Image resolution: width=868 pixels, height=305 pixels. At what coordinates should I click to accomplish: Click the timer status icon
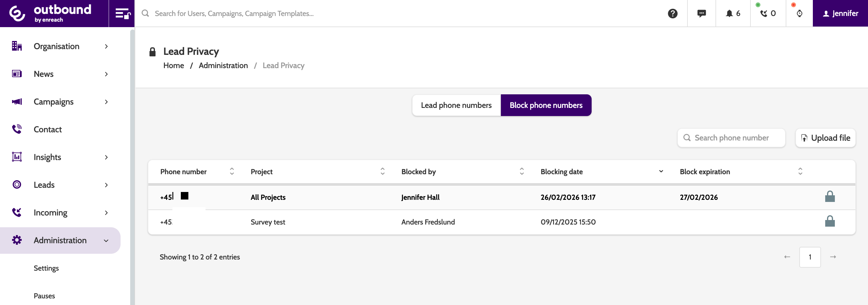(x=799, y=14)
